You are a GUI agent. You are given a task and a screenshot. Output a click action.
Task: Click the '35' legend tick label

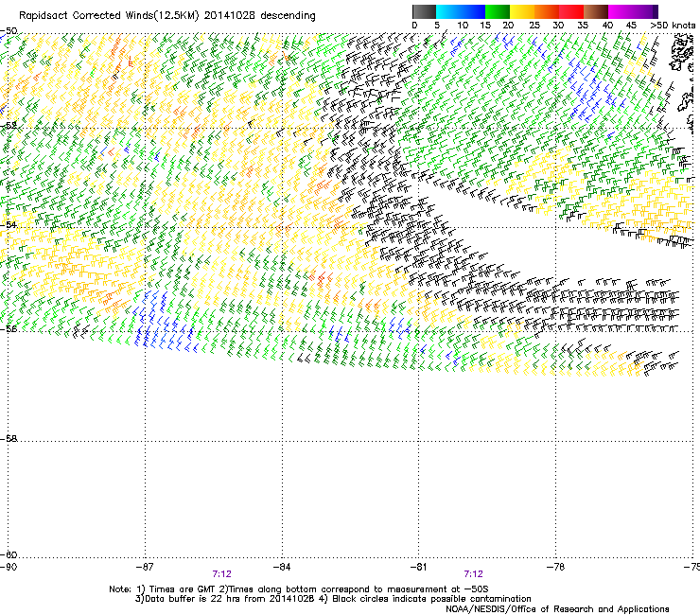click(x=583, y=26)
